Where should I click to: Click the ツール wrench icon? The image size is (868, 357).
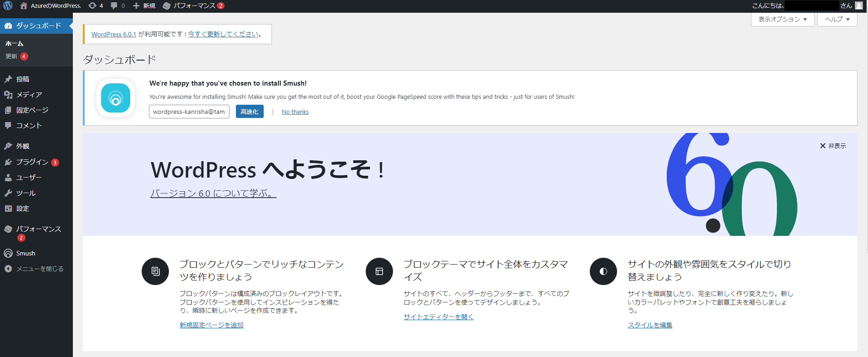[x=8, y=193]
